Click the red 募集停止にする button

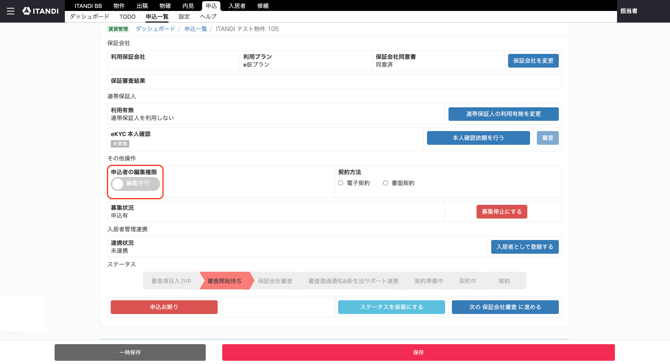(x=502, y=211)
